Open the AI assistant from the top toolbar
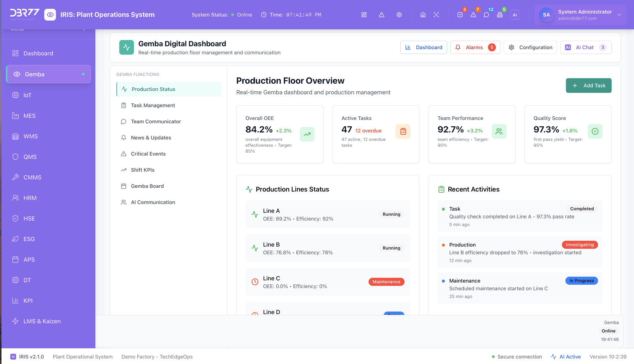The height and width of the screenshot is (364, 634). coord(515,15)
